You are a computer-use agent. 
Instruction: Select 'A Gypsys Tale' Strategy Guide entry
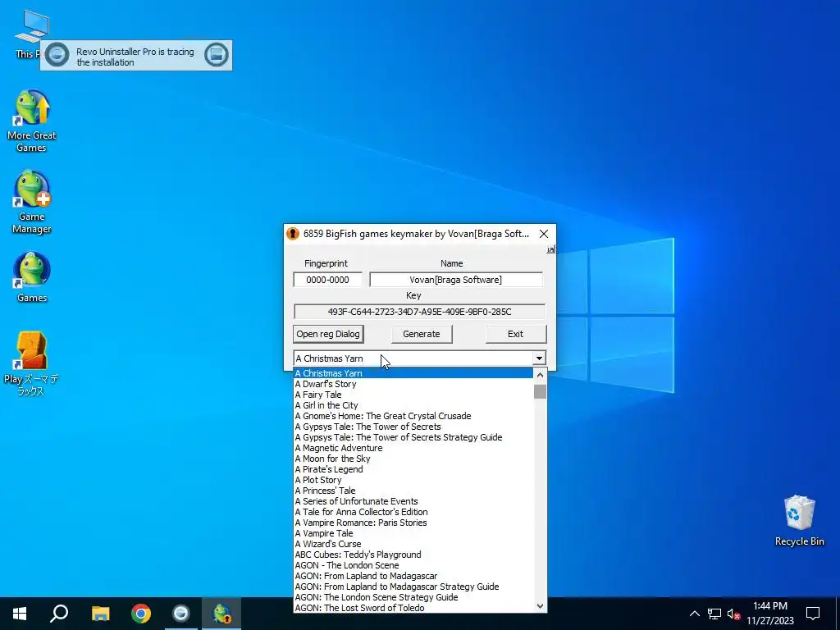point(413,438)
